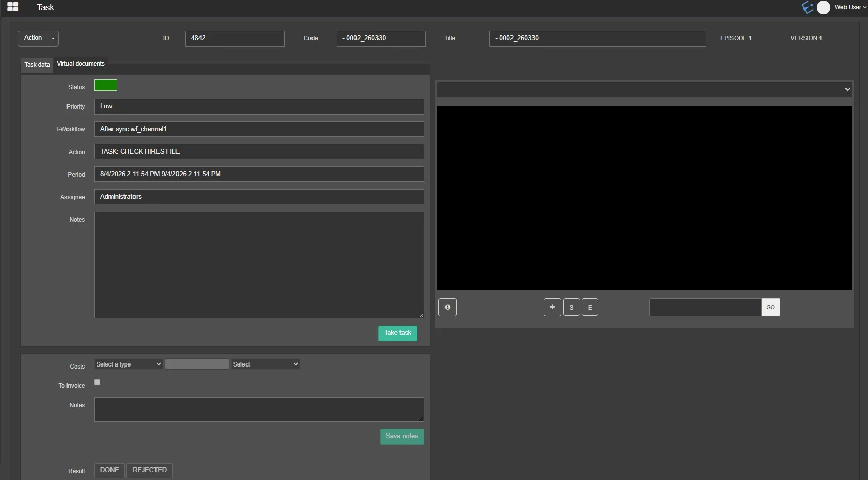868x480 pixels.
Task: Click the Save notes button
Action: click(x=402, y=437)
